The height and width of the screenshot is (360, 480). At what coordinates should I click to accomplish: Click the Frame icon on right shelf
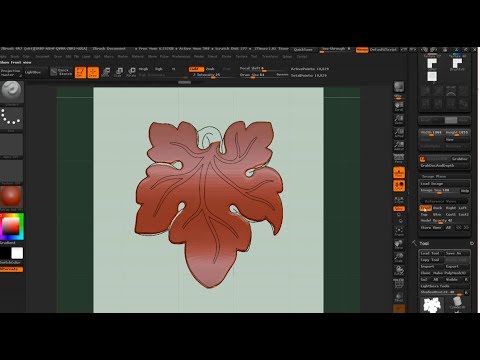coord(399,231)
